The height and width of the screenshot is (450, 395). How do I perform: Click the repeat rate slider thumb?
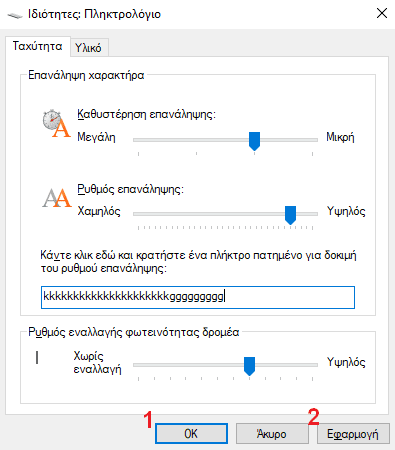(290, 215)
